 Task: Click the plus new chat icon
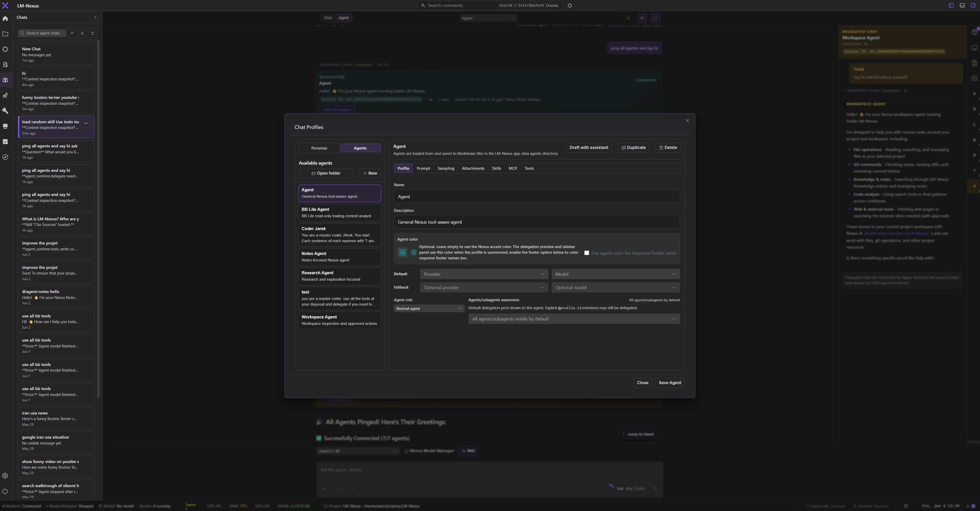click(72, 33)
